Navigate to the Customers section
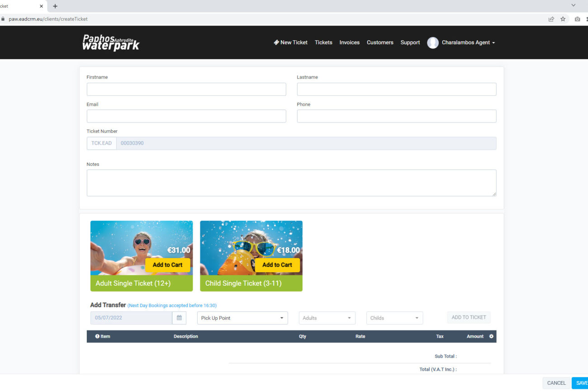 380,43
